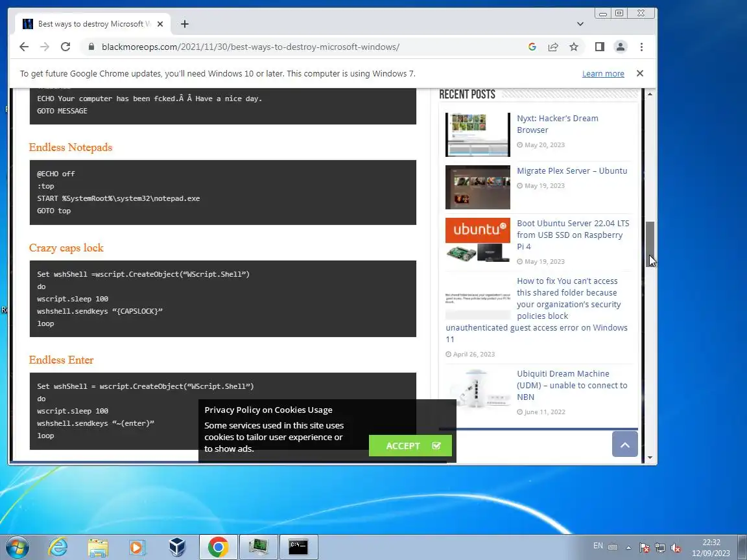Click the scrollbar up arrow

(650, 94)
